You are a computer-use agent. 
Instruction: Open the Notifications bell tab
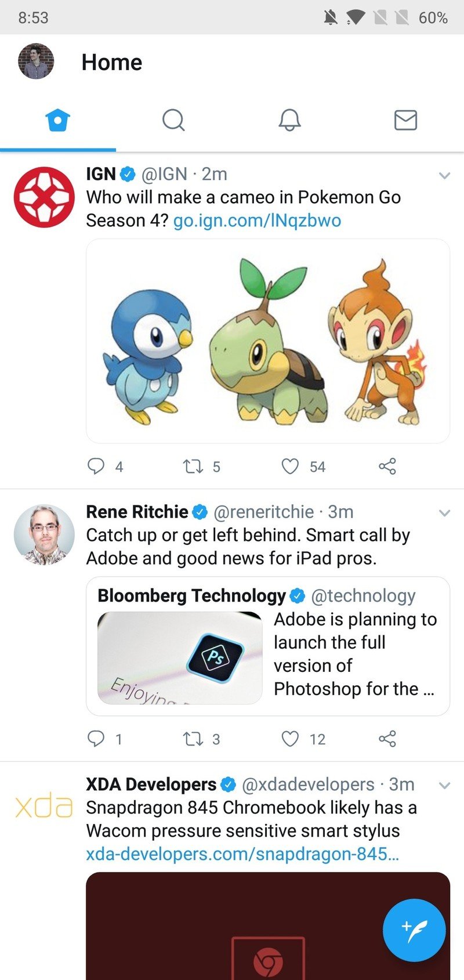[x=289, y=120]
